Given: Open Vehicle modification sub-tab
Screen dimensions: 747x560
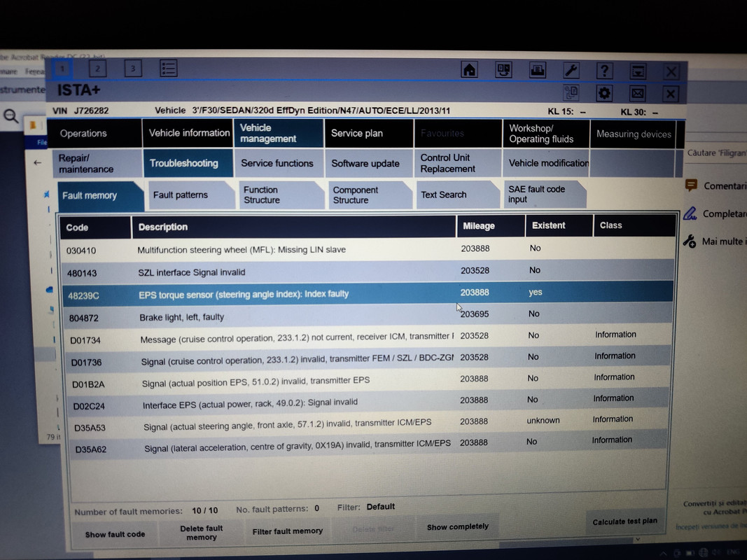Looking at the screenshot, I should tap(546, 163).
